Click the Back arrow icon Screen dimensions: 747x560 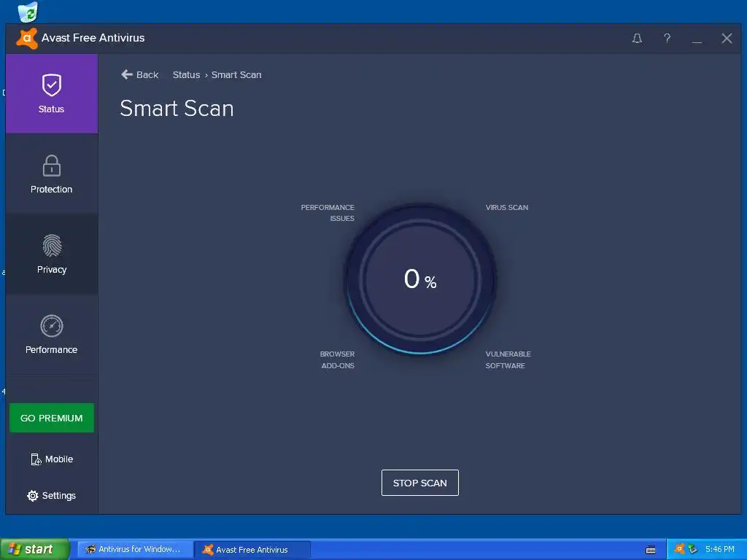[x=127, y=74]
